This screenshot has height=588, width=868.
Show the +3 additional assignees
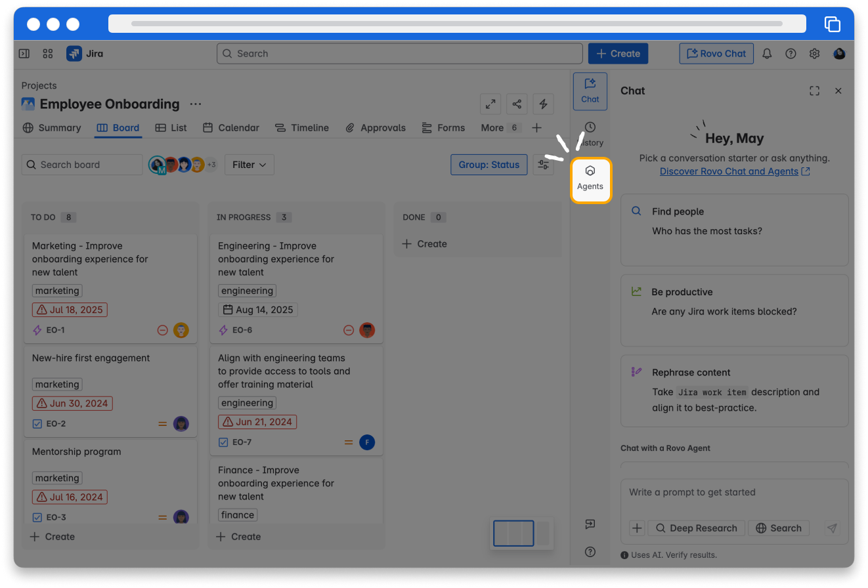coord(211,165)
